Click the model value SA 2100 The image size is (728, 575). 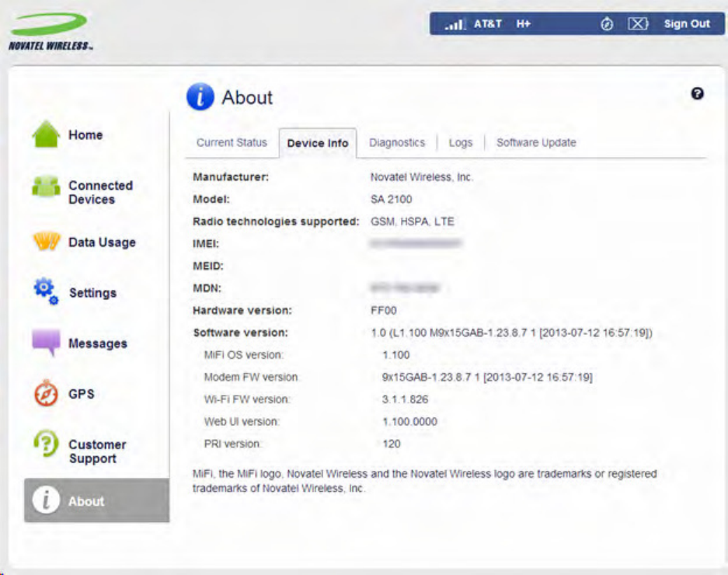tap(391, 199)
